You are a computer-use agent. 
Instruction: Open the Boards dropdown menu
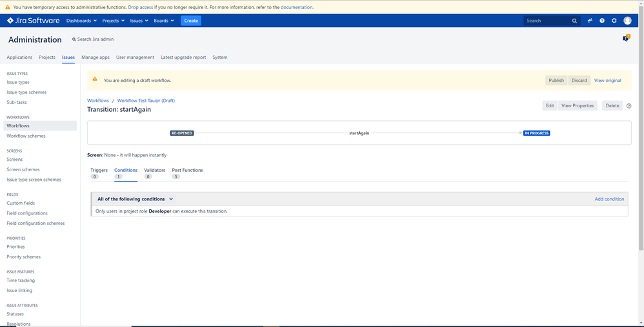pyautogui.click(x=164, y=21)
